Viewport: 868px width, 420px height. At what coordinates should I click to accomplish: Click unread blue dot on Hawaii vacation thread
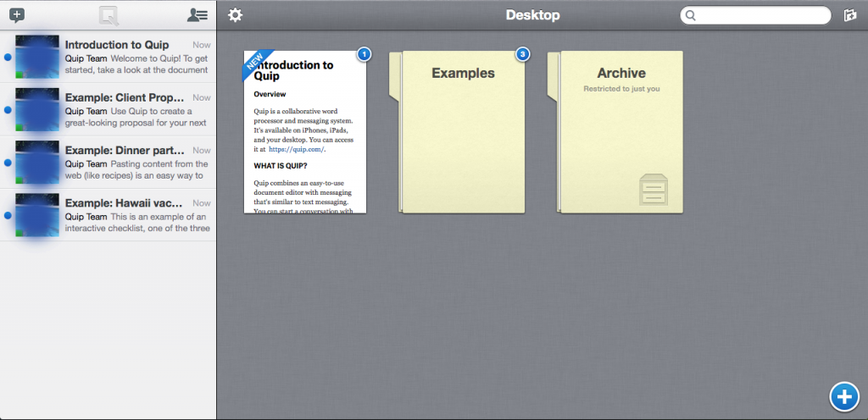point(7,215)
